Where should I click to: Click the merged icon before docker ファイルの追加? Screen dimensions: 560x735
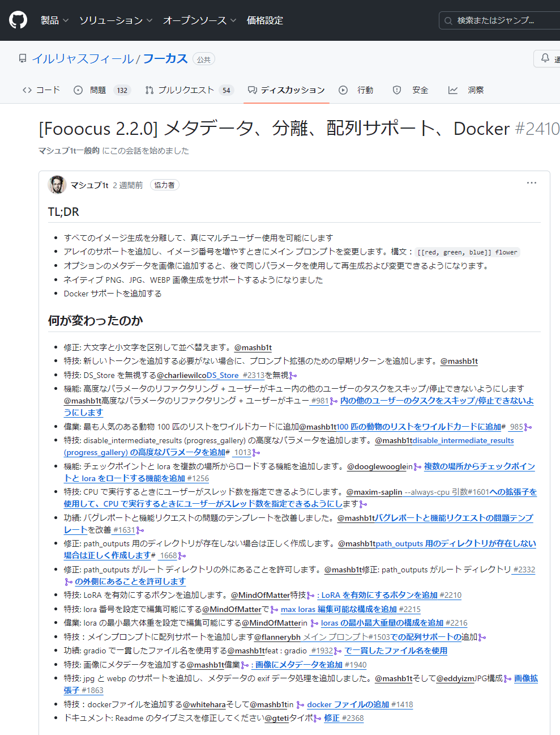coord(300,704)
